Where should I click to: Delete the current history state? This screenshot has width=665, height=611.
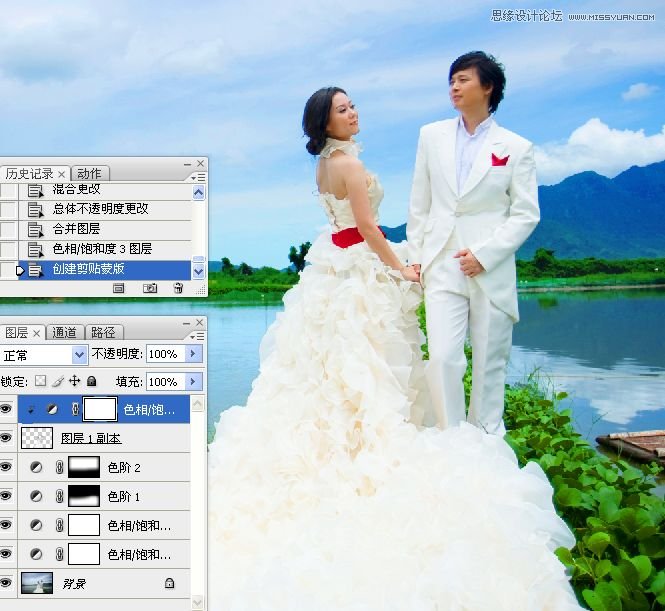pos(178,288)
